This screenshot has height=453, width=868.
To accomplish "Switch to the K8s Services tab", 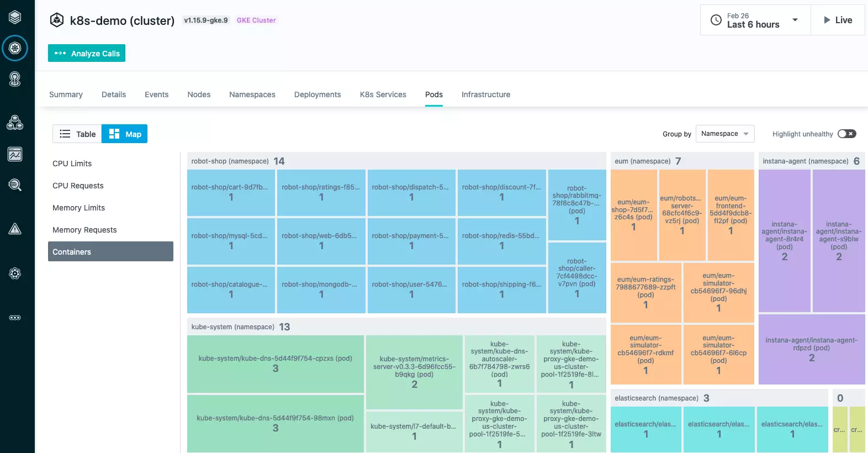I will [383, 94].
